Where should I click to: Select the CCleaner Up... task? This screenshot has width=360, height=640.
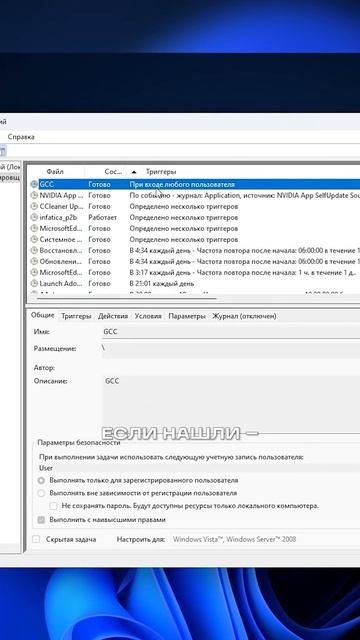coord(195,207)
